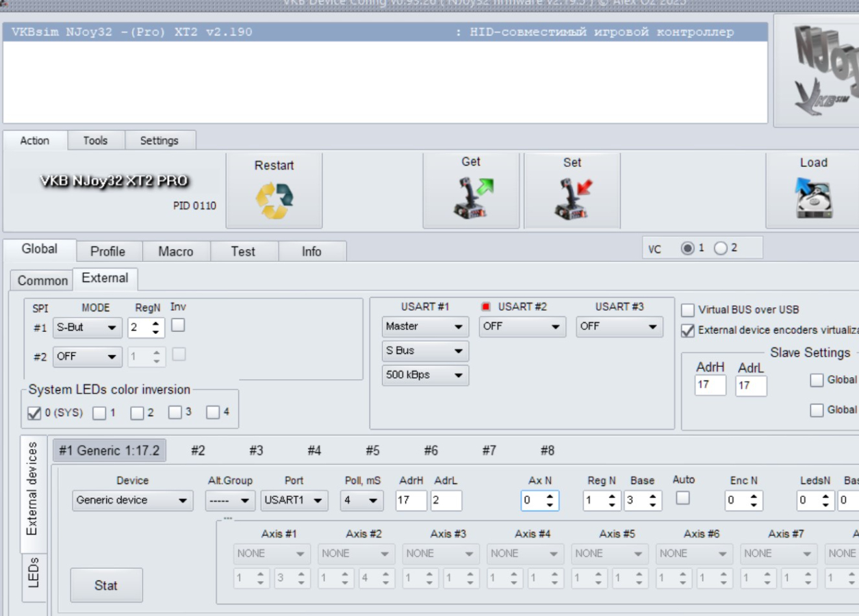Increase the Ax N stepper value

(x=550, y=496)
